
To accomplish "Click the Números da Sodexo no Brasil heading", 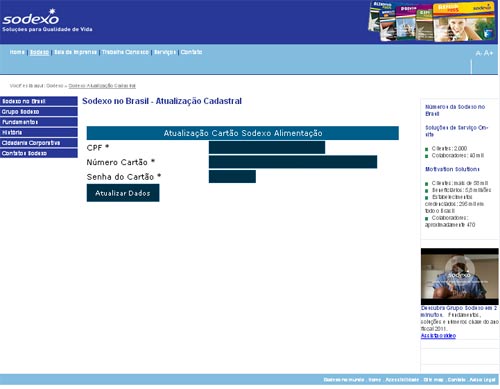I will pyautogui.click(x=455, y=110).
